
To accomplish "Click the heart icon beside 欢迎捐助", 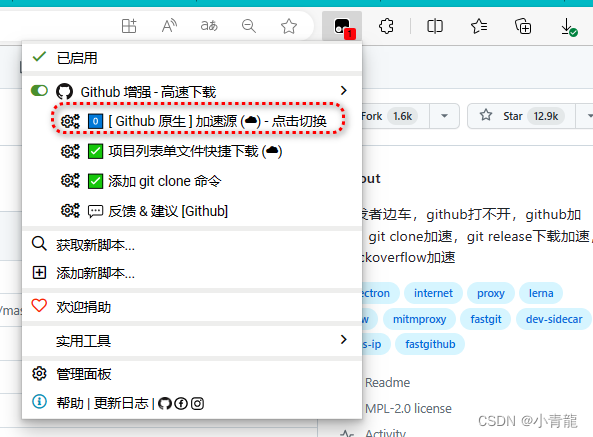I will pyautogui.click(x=39, y=305).
